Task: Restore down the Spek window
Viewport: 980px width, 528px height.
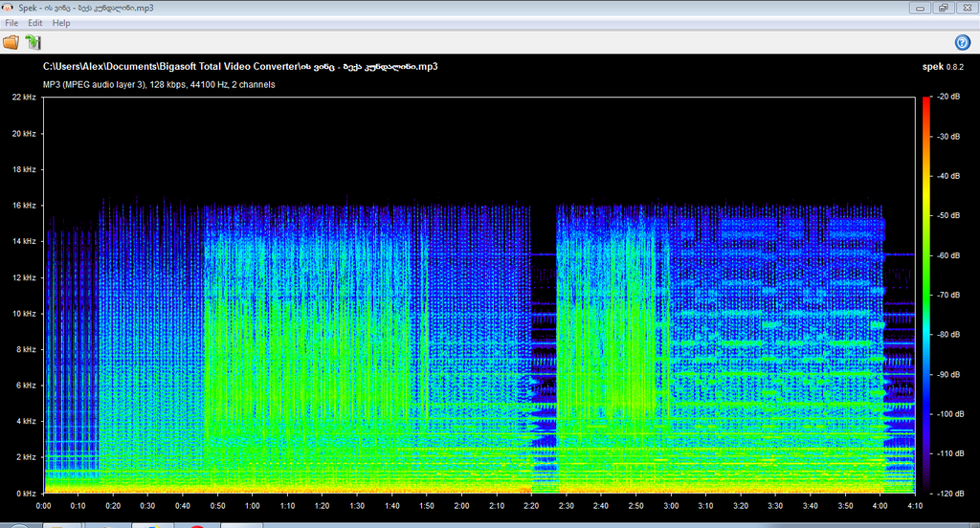Action: pyautogui.click(x=943, y=8)
